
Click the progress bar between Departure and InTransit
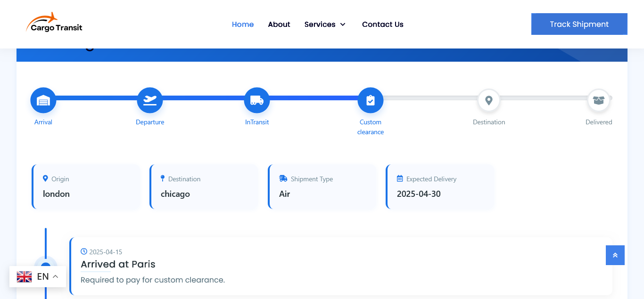(203, 98)
